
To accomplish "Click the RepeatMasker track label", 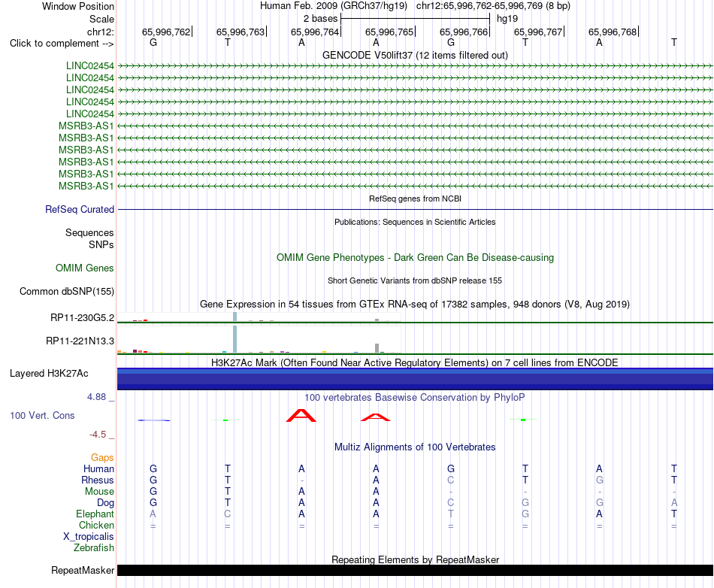I will 83,570.
